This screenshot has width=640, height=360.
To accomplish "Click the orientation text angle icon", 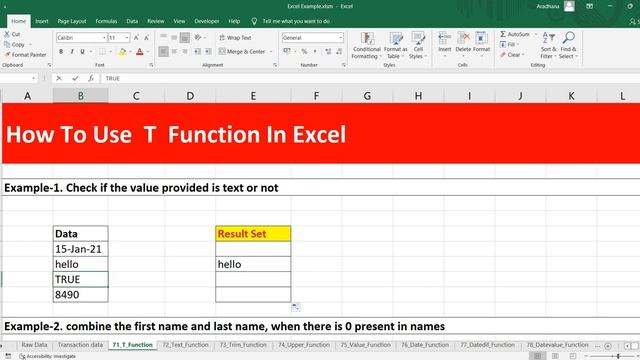I will click(198, 38).
